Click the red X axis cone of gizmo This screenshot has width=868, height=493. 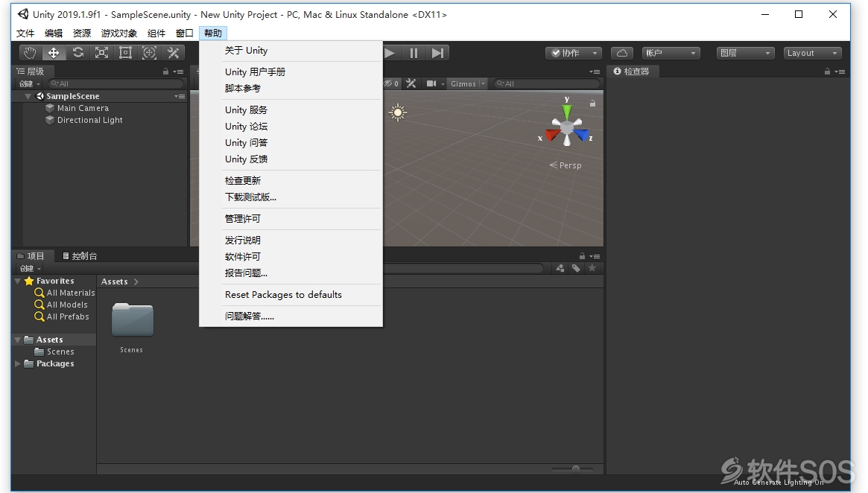click(x=552, y=135)
